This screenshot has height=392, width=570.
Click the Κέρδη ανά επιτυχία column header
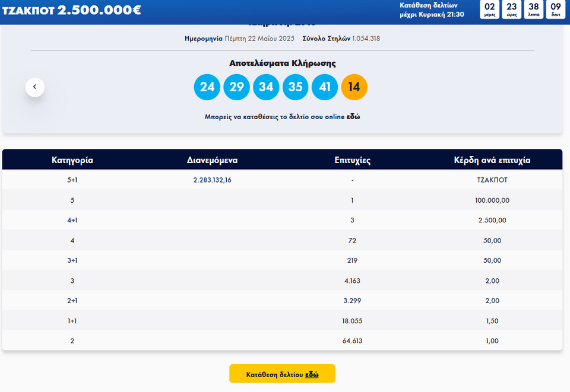point(492,160)
